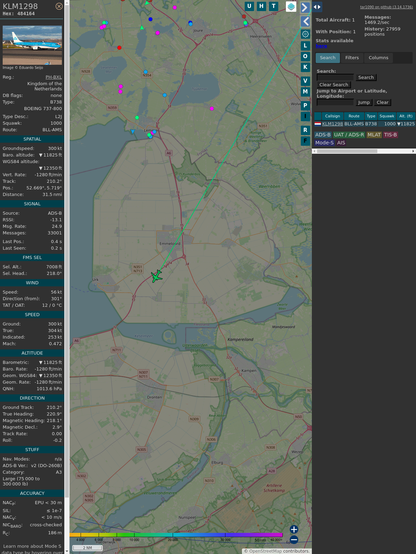This screenshot has height=554, width=416.
Task: Sort table by Callsign column
Action: click(332, 116)
